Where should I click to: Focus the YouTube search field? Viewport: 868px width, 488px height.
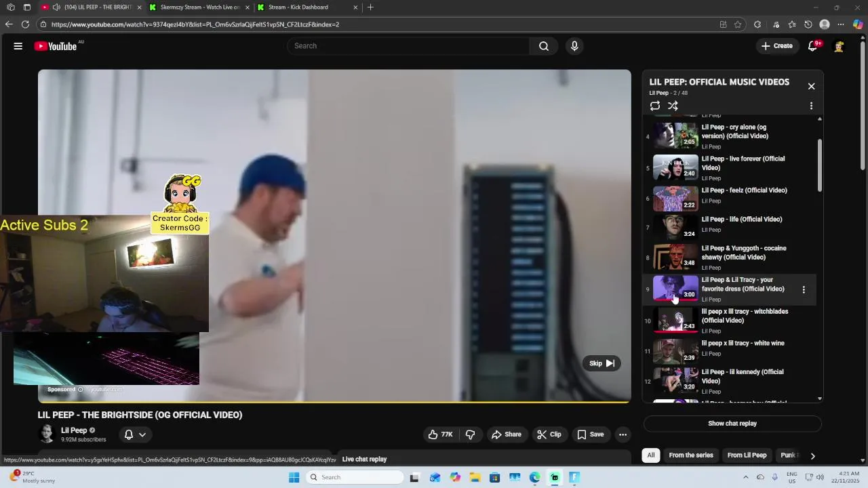click(408, 46)
